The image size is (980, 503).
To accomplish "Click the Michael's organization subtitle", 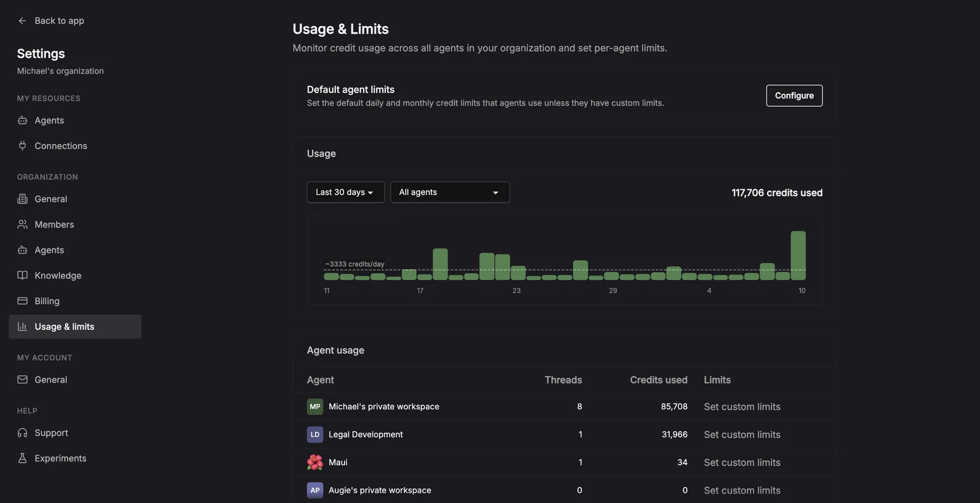I will [x=60, y=71].
